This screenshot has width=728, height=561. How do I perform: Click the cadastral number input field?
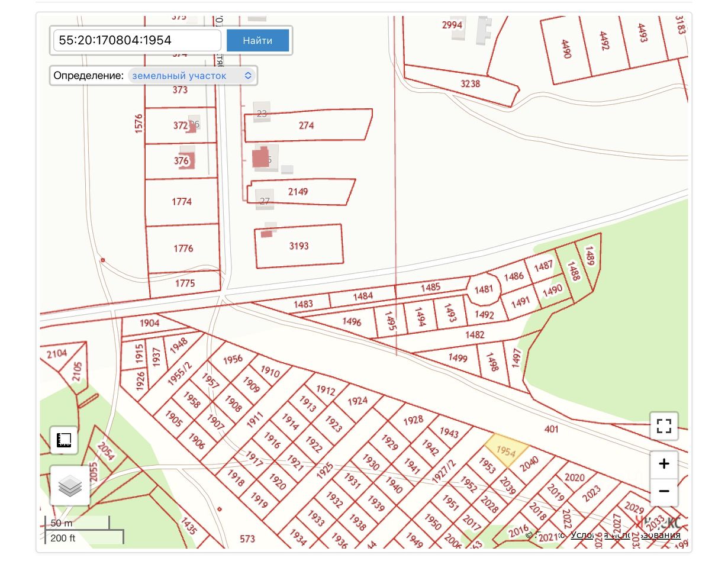click(137, 41)
